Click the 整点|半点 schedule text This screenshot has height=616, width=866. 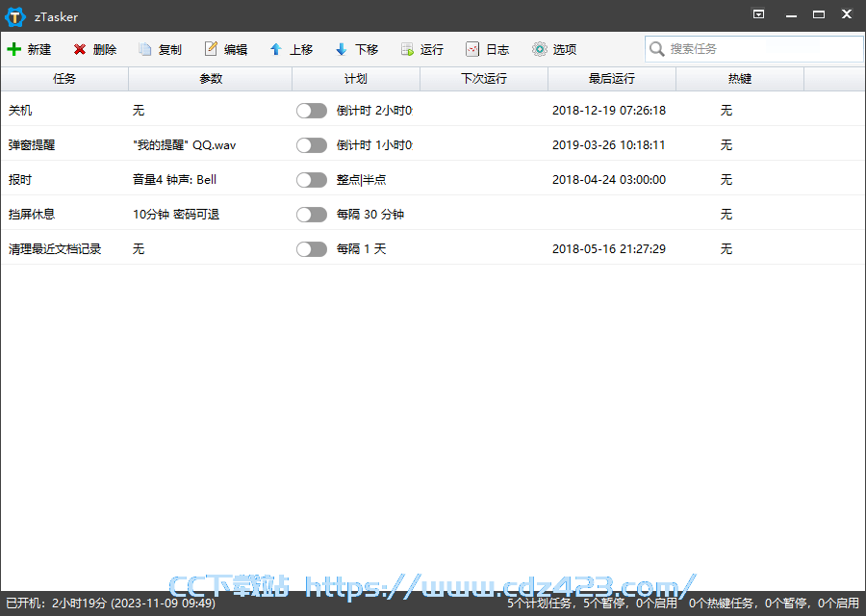click(x=361, y=180)
